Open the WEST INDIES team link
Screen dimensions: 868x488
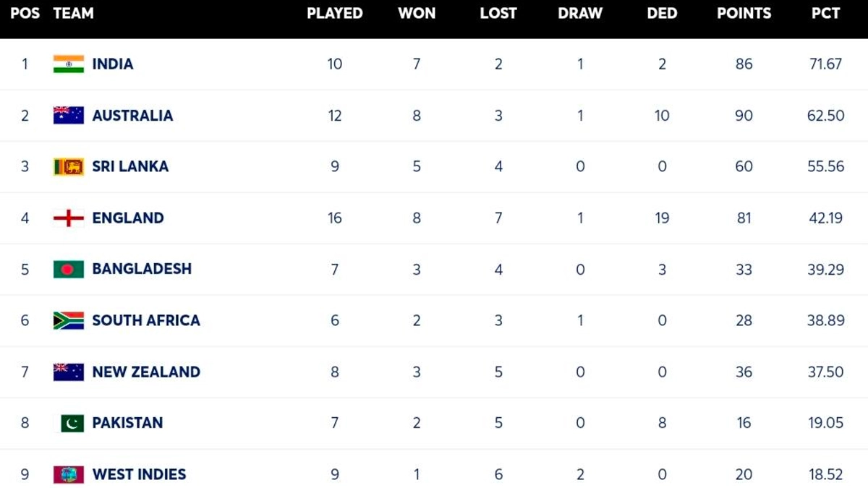click(139, 474)
